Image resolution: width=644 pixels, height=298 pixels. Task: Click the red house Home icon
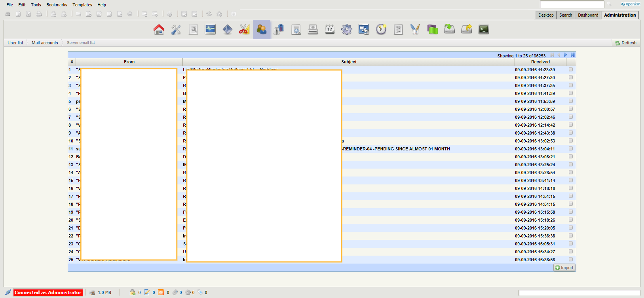(159, 30)
